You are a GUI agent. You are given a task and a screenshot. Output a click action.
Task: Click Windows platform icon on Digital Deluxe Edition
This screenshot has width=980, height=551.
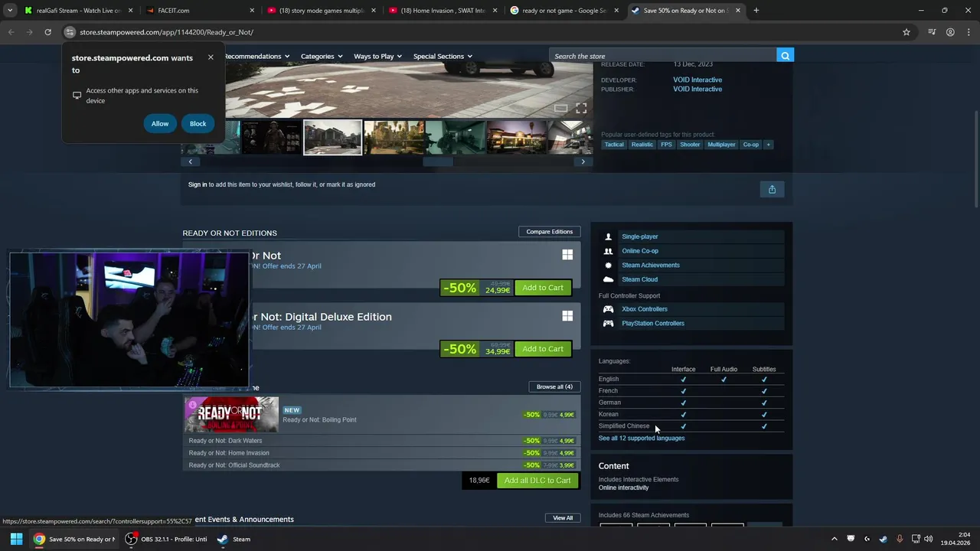click(567, 316)
